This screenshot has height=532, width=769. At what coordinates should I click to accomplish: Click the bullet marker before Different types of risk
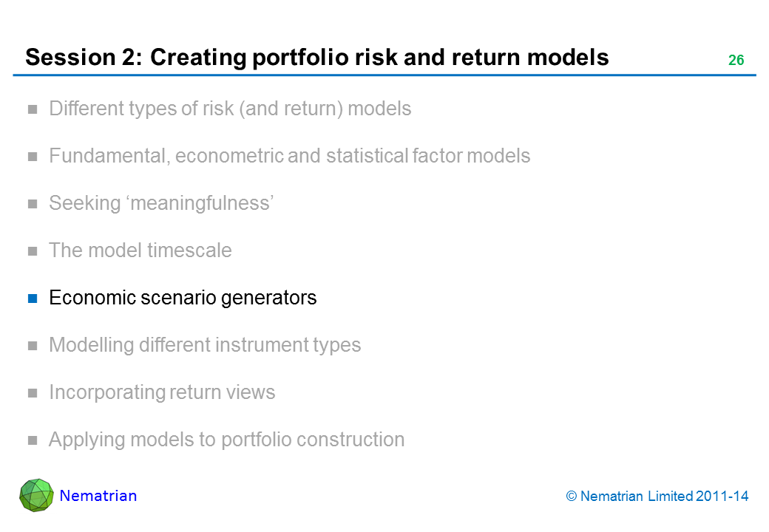(x=33, y=109)
